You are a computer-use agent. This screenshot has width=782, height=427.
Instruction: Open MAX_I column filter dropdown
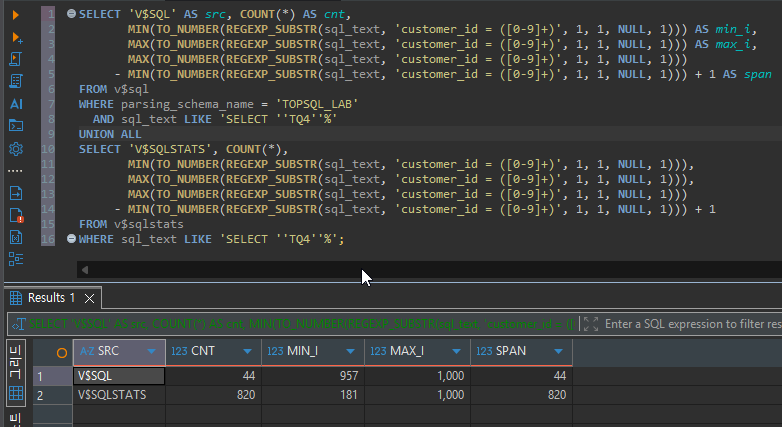pyautogui.click(x=456, y=352)
